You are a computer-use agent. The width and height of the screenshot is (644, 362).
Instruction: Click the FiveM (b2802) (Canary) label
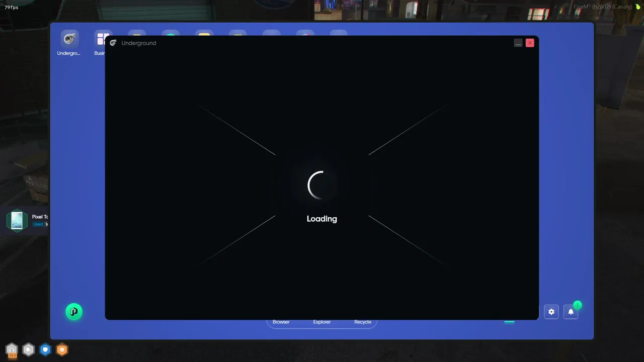(x=603, y=7)
